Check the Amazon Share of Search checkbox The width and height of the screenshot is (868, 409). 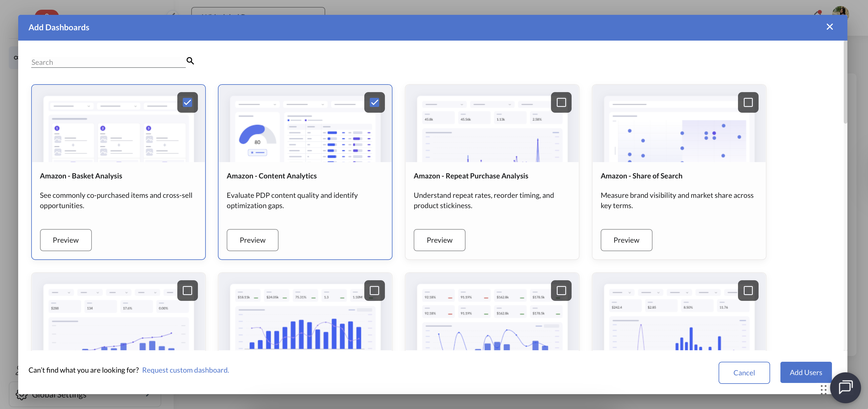coord(748,102)
